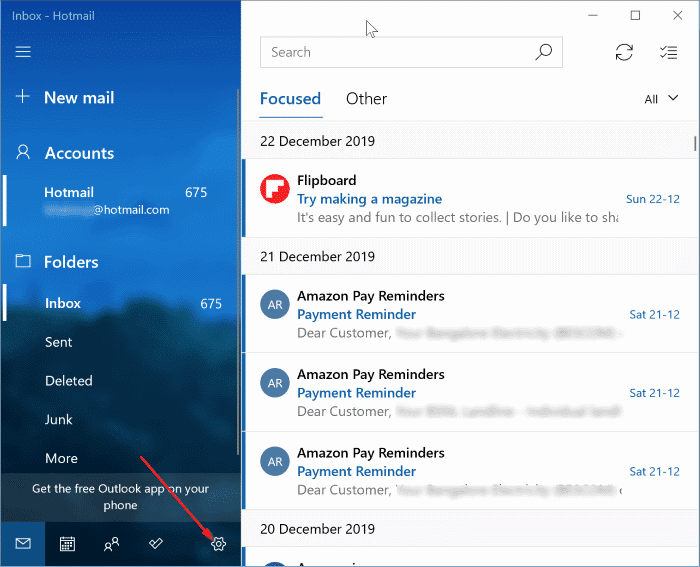This screenshot has height=567, width=700.
Task: Click the 22 December 2019 date header
Action: 317,141
